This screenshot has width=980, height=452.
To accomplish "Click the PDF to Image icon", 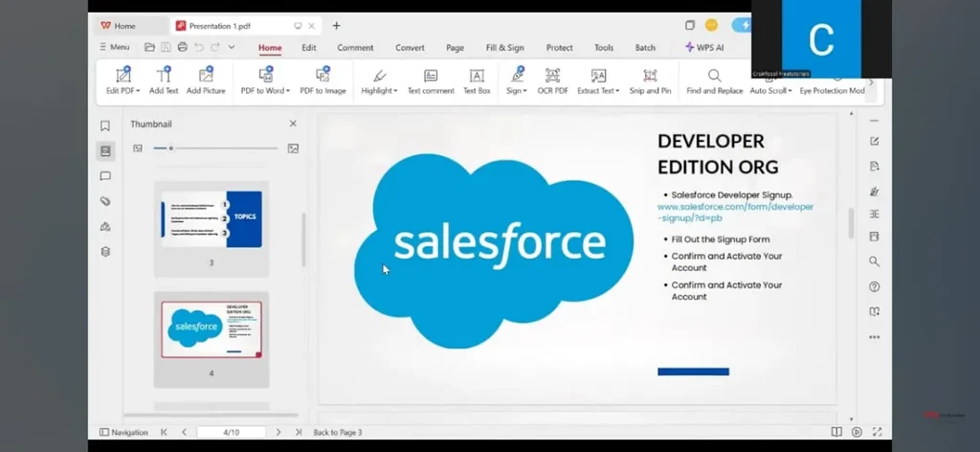I will [x=323, y=80].
